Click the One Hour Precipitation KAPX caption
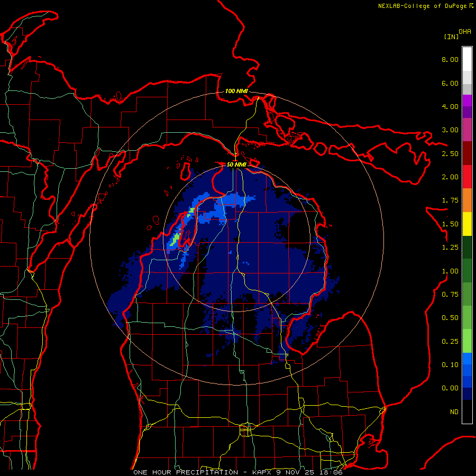Screen dimensions: 476x476 coord(238,472)
